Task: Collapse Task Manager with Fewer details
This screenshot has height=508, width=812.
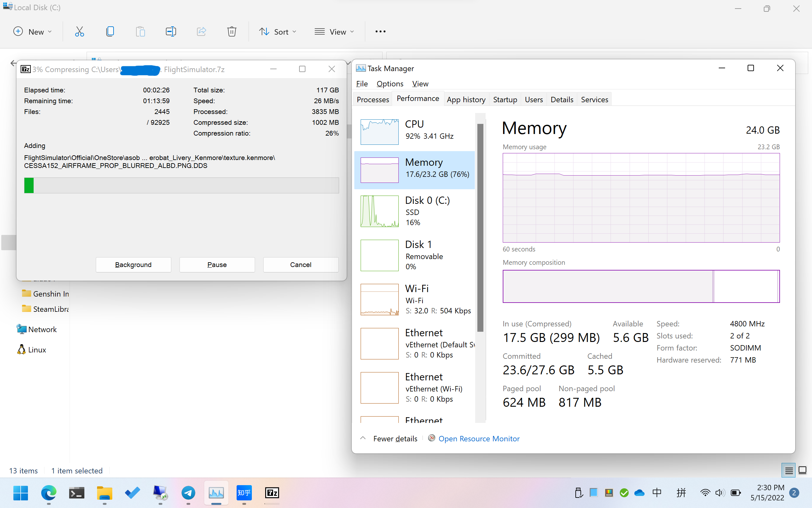Action: 389,438
